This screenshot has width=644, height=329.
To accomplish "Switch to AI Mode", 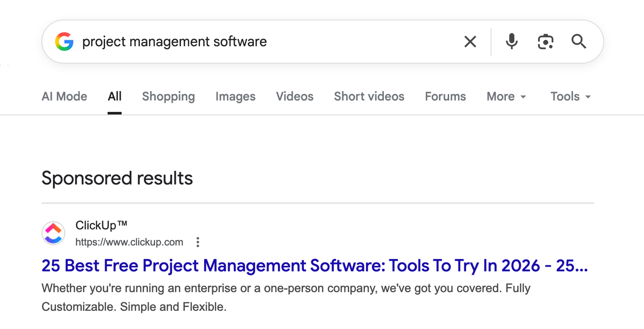I will pyautogui.click(x=64, y=96).
